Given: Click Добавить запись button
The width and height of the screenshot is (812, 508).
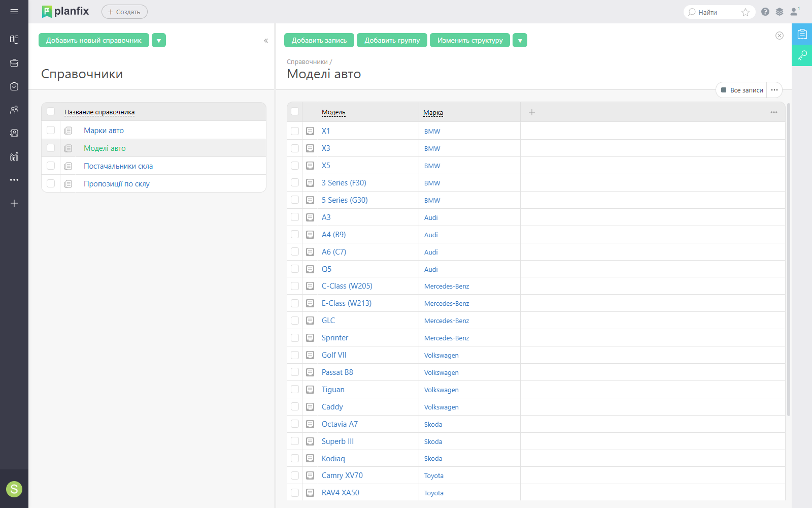Looking at the screenshot, I should point(319,40).
